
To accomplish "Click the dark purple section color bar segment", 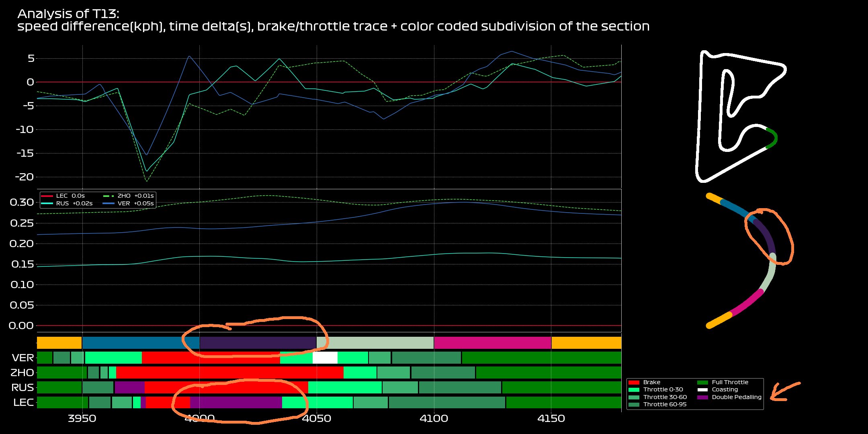I will (258, 343).
